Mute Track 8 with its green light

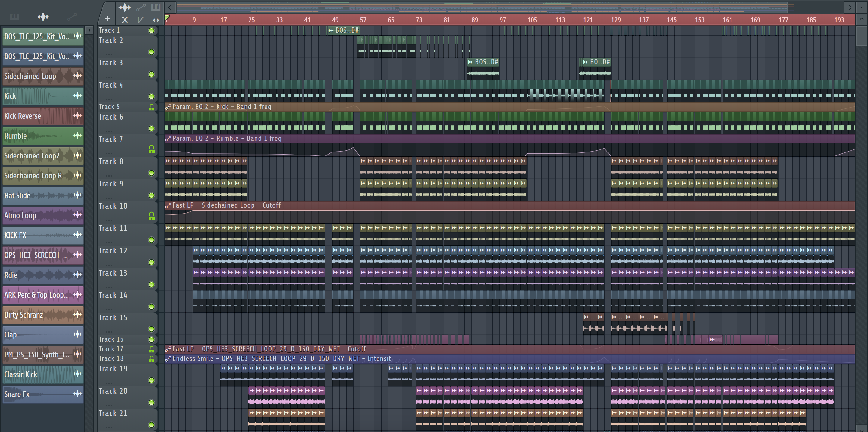click(x=151, y=173)
